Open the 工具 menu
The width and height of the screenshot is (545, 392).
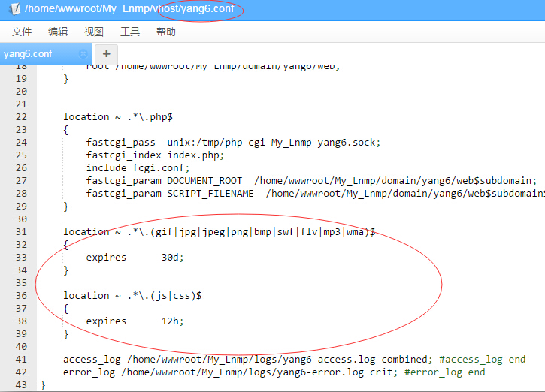[x=130, y=32]
